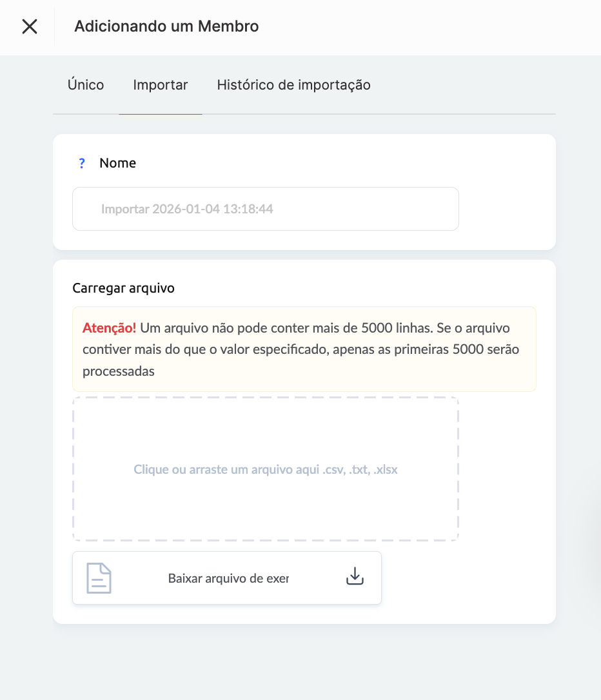
Task: Click the download arrow icon
Action: click(x=355, y=577)
